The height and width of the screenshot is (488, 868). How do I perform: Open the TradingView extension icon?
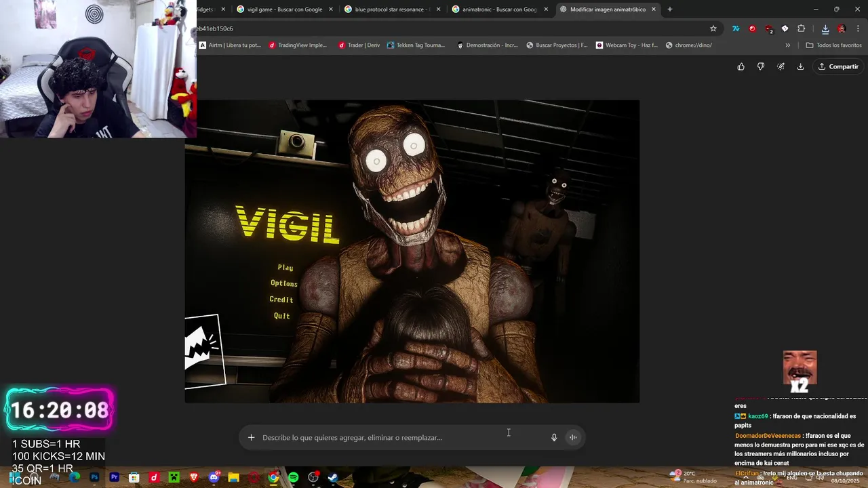coord(736,28)
